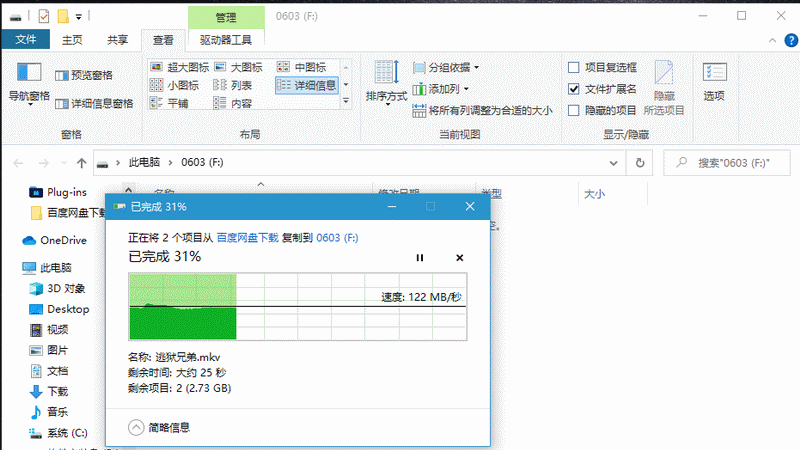Open the 0603 (F:) destination link
Viewport: 800px width, 450px height.
coord(337,238)
